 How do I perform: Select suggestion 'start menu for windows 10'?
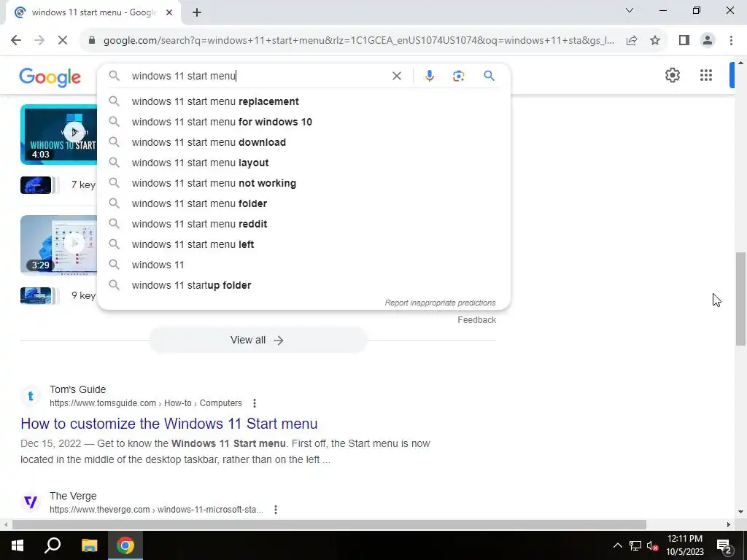point(304,122)
